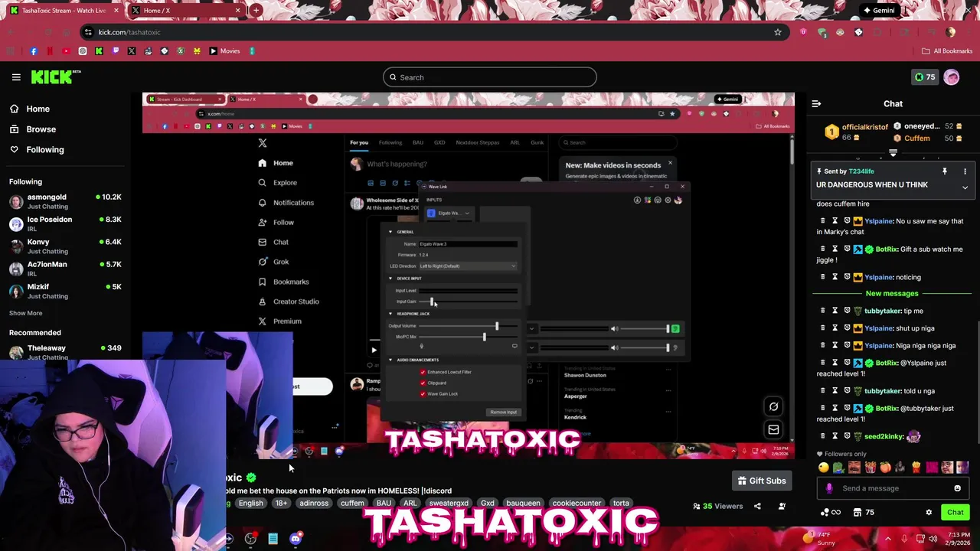Image resolution: width=980 pixels, height=551 pixels.
Task: Open Mizkif channel in Following list
Action: tap(65, 291)
